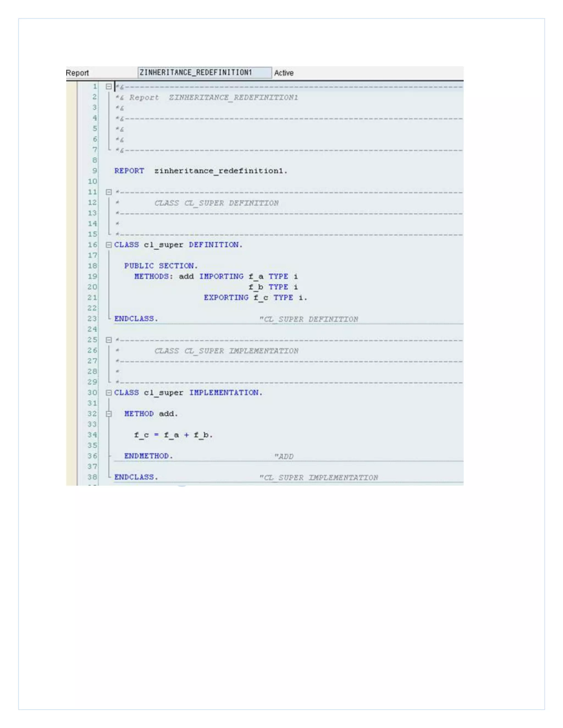This screenshot has height=728, width=563.
Task: Click f_b parameter on line 20
Action: pos(256,287)
